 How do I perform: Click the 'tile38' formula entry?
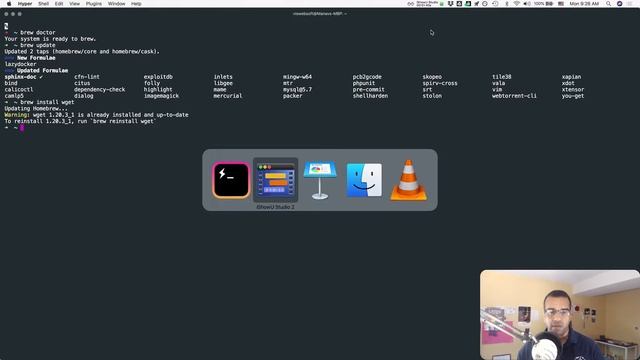click(x=502, y=77)
